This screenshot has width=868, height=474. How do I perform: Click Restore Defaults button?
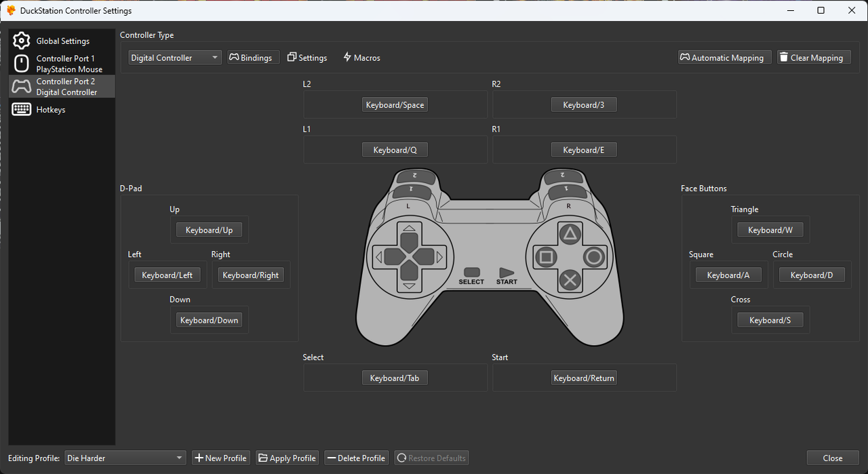pos(432,458)
